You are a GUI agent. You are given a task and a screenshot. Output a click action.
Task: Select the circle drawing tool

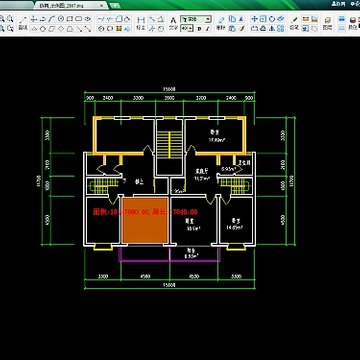[x=61, y=19]
